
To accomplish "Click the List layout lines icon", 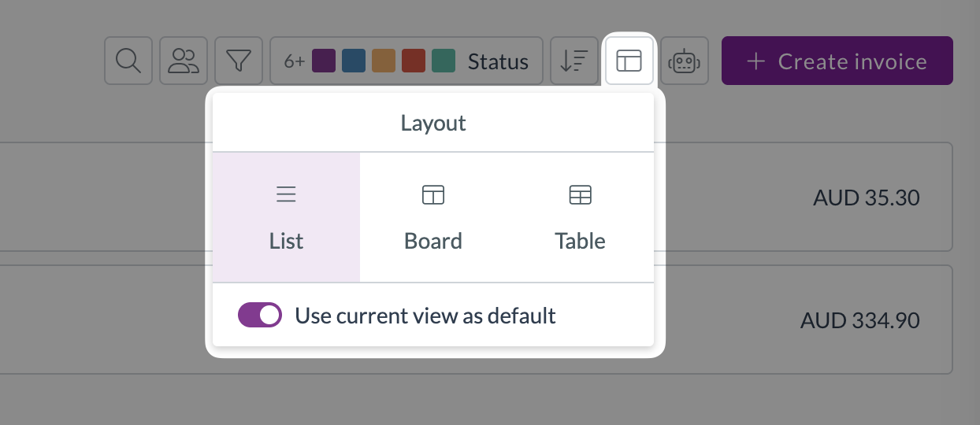I will (286, 194).
